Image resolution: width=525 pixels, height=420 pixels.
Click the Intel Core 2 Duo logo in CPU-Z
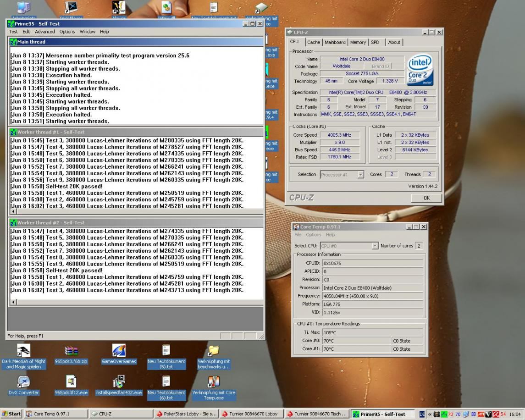click(420, 70)
